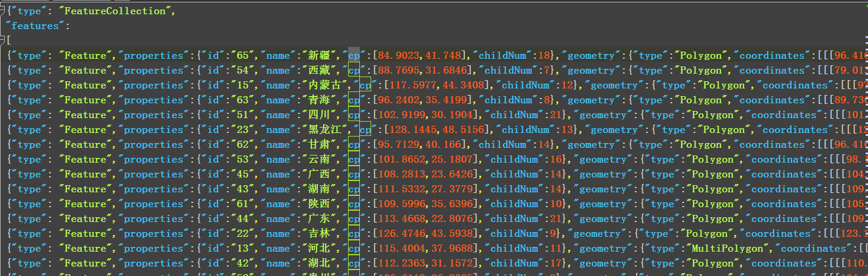Screen dimensions: 868x276
Task: Click the id value "23"
Action: click(x=241, y=129)
